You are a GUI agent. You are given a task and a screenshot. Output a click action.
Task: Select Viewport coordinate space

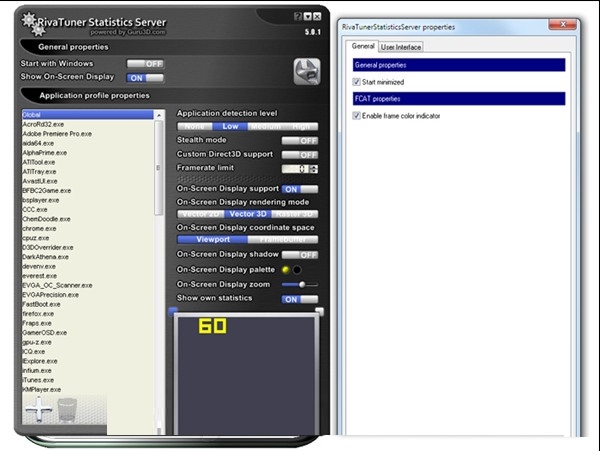pos(212,240)
